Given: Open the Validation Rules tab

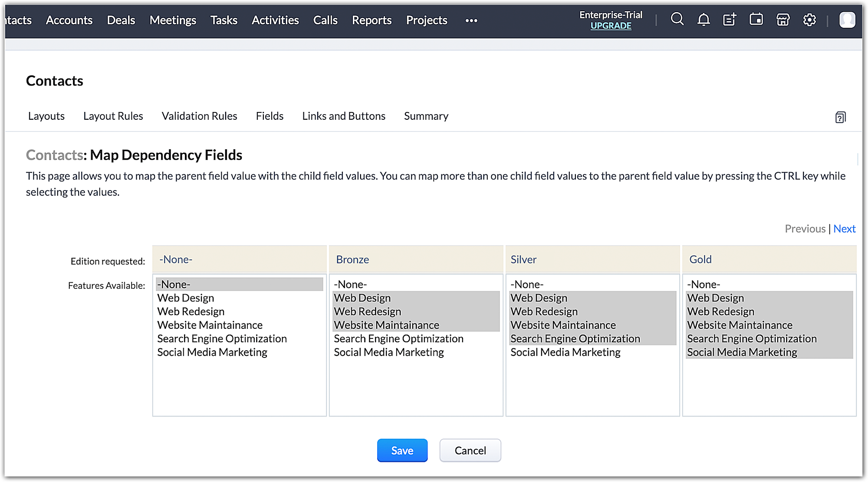Looking at the screenshot, I should (199, 116).
